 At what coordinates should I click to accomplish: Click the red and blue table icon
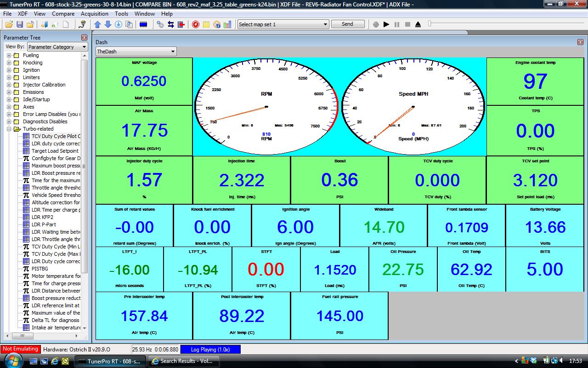(181, 24)
